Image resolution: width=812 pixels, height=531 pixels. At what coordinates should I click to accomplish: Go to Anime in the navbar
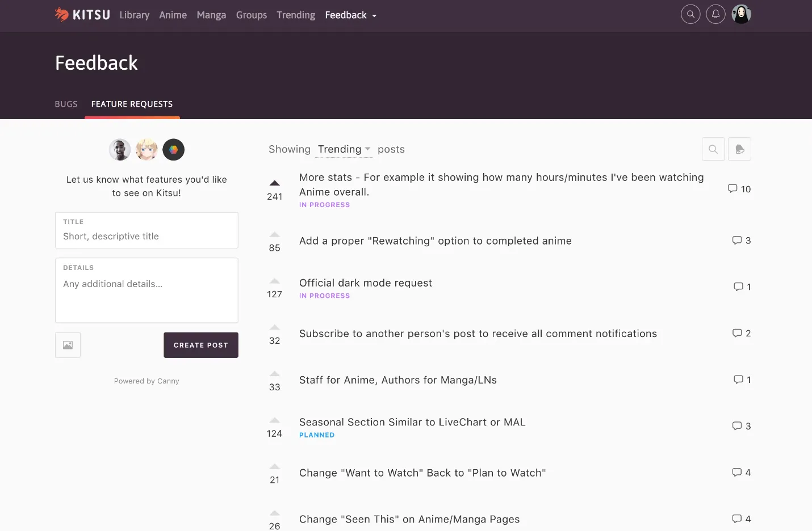pos(173,15)
